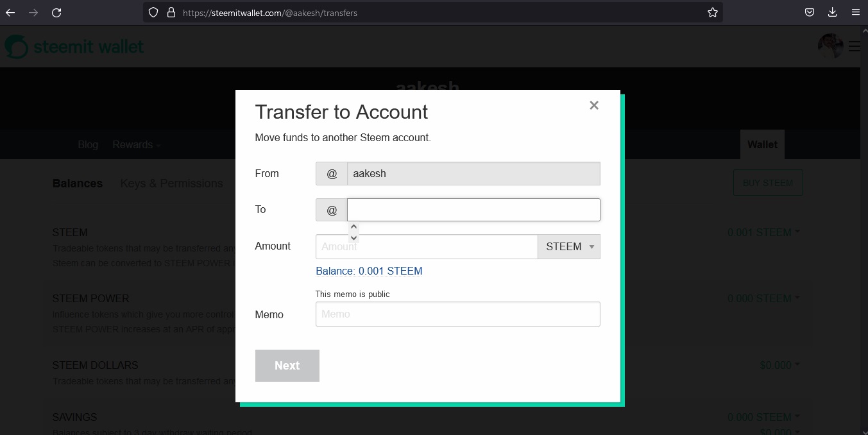Screen dimensions: 868x435
Task: Open the STEEM currency dropdown
Action: point(569,246)
